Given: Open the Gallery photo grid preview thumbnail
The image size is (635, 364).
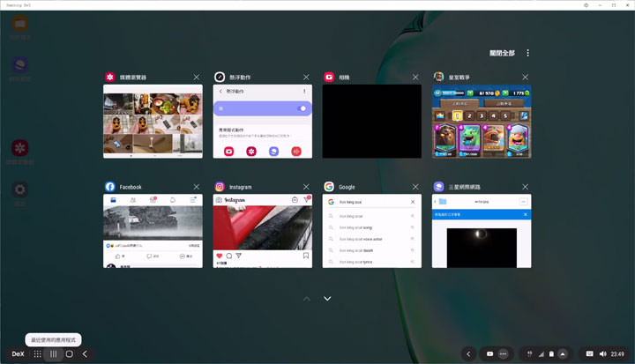Looking at the screenshot, I should pyautogui.click(x=153, y=121).
